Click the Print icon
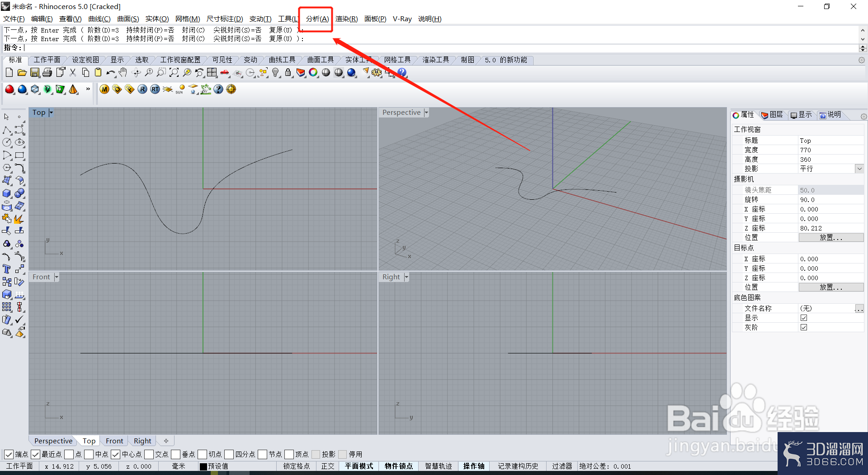Viewport: 868px width, 475px height. coord(47,72)
